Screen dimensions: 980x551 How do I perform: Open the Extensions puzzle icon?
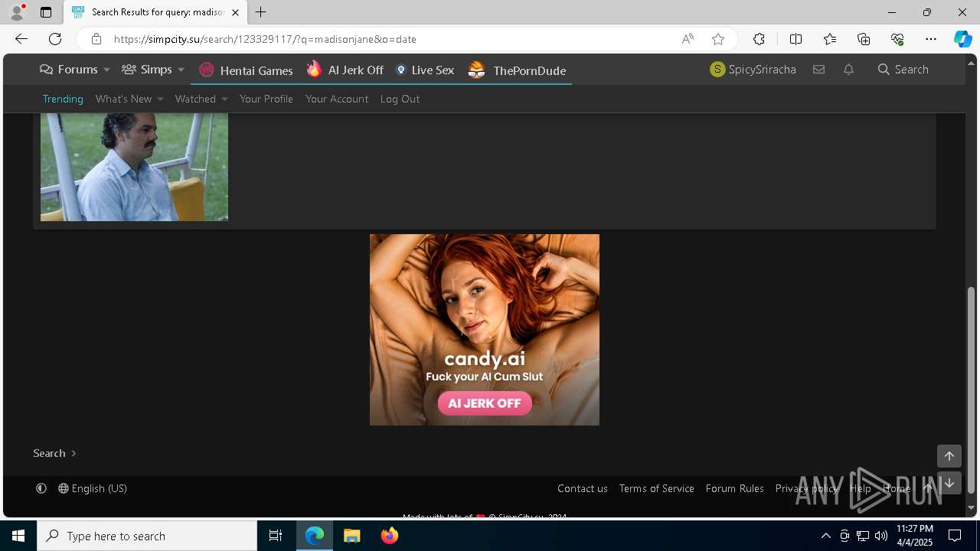click(759, 39)
